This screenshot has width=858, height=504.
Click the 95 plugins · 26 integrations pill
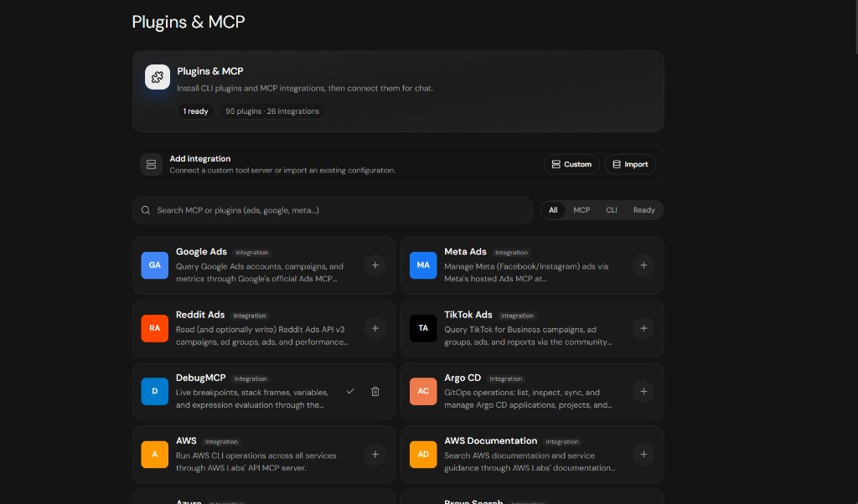coord(272,111)
